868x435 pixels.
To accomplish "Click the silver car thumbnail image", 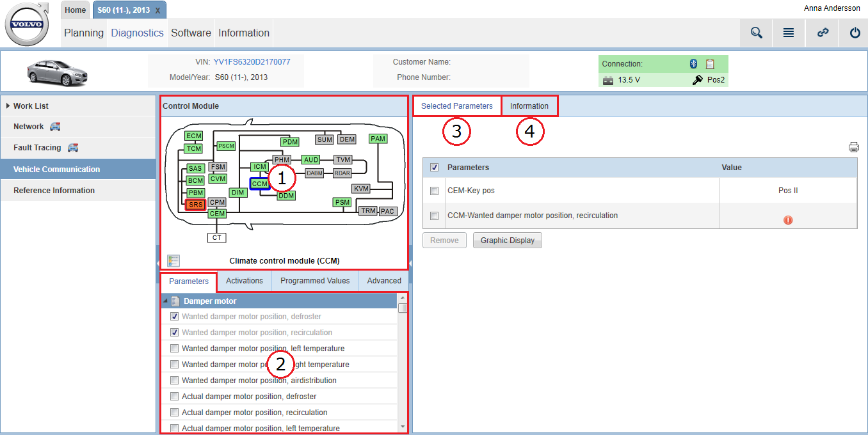I will click(x=57, y=72).
